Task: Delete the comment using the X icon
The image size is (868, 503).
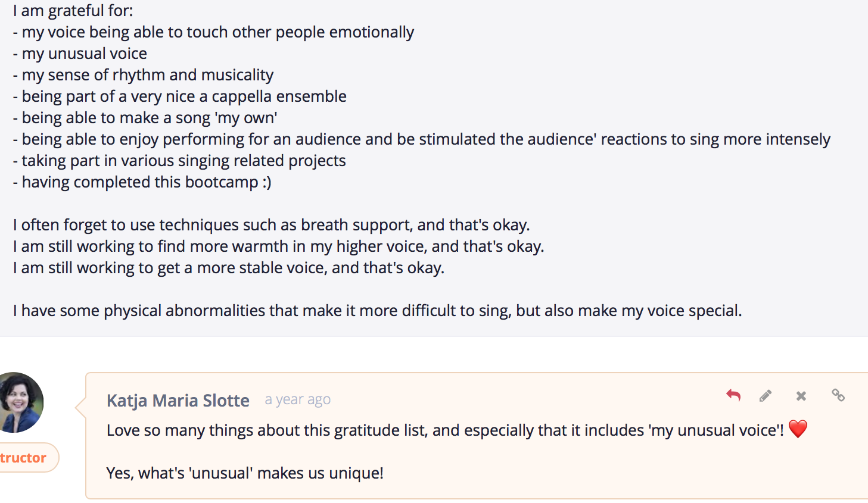Action: pos(801,396)
